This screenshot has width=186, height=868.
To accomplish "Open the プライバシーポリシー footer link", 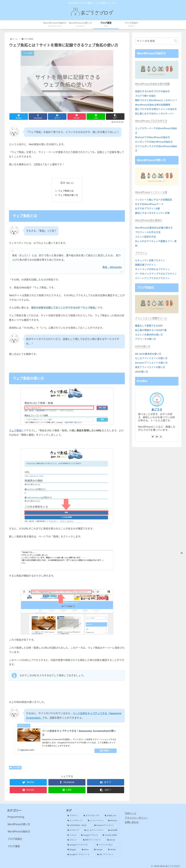I will click(136, 818).
